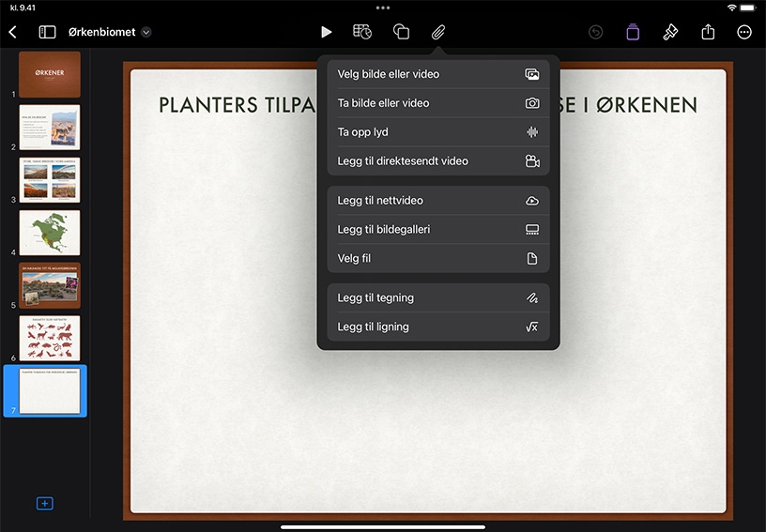This screenshot has width=766, height=532.
Task: Open the table and chart insert icon
Action: [362, 32]
